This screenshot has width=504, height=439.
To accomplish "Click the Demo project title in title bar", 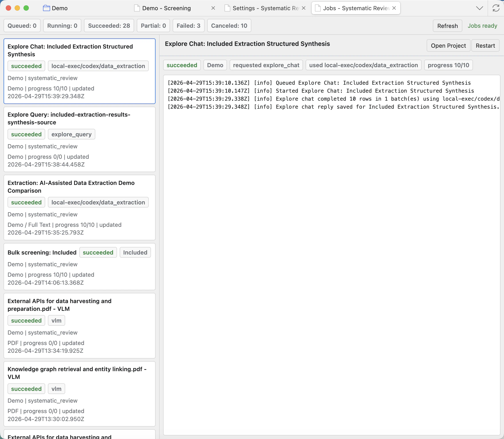I will coord(60,8).
